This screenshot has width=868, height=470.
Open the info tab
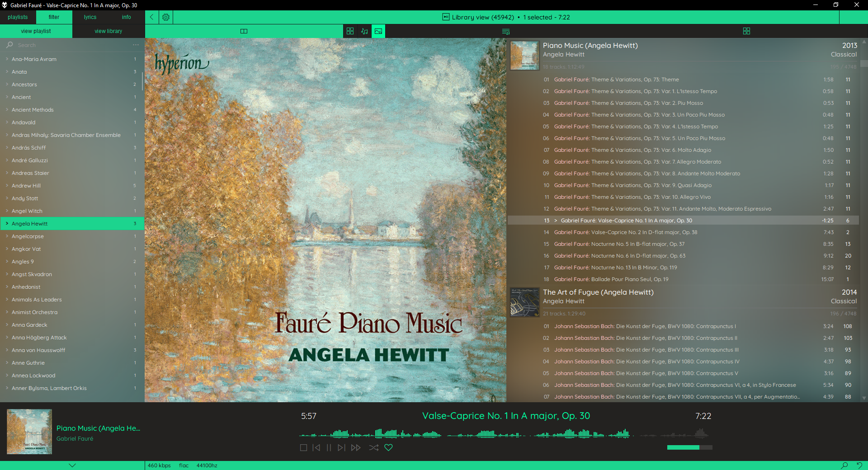[126, 17]
